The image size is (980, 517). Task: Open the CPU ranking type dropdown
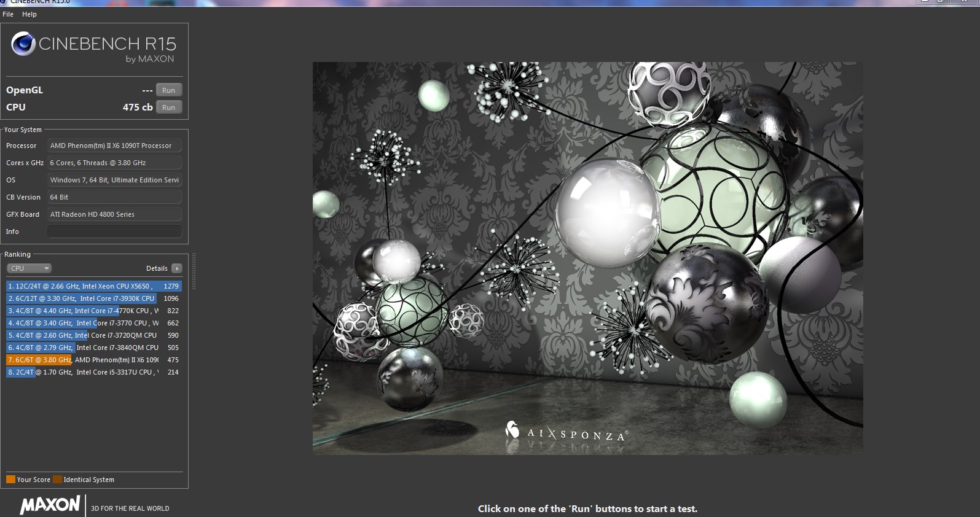coord(29,268)
